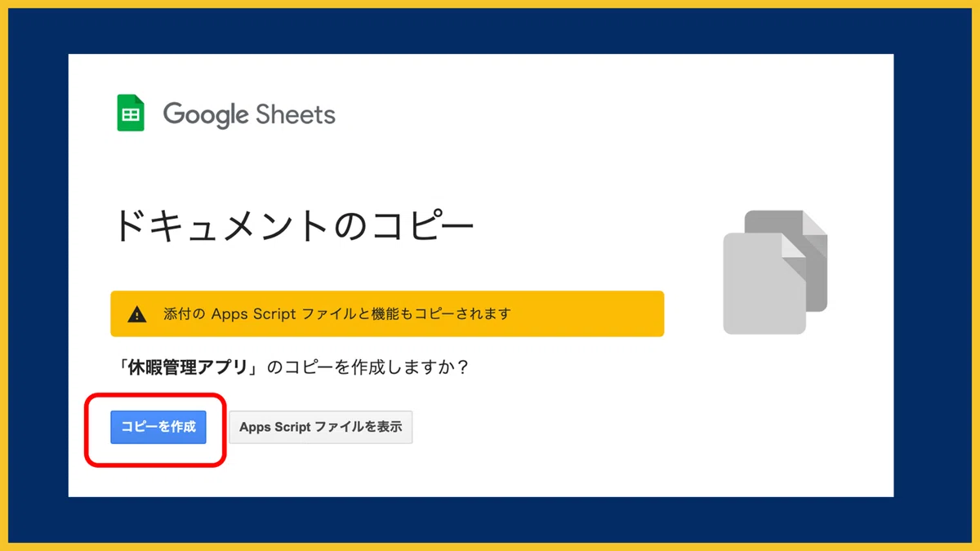Image resolution: width=980 pixels, height=551 pixels.
Task: Create a copy with コピーを作成 button
Action: pyautogui.click(x=158, y=427)
